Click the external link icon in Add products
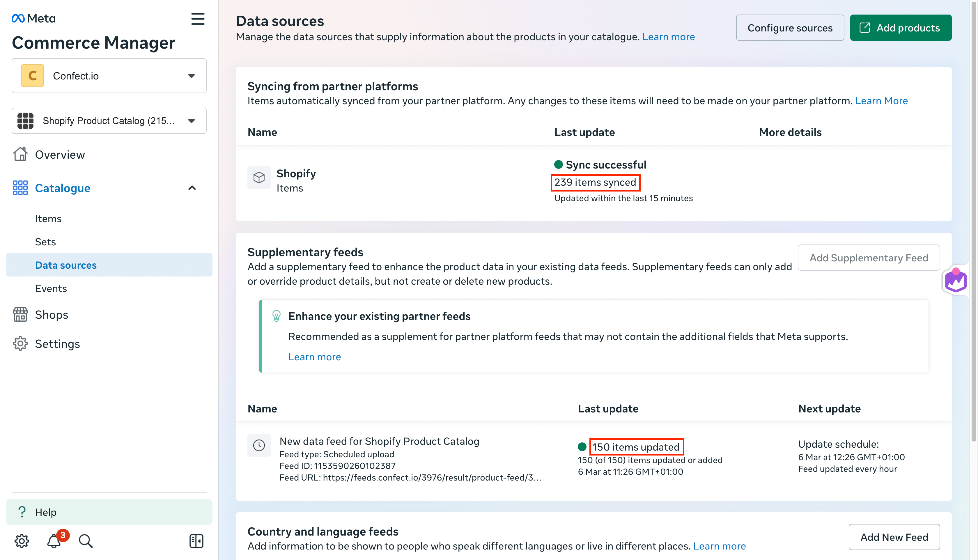Screen dimensions: 978x560 click(x=864, y=28)
